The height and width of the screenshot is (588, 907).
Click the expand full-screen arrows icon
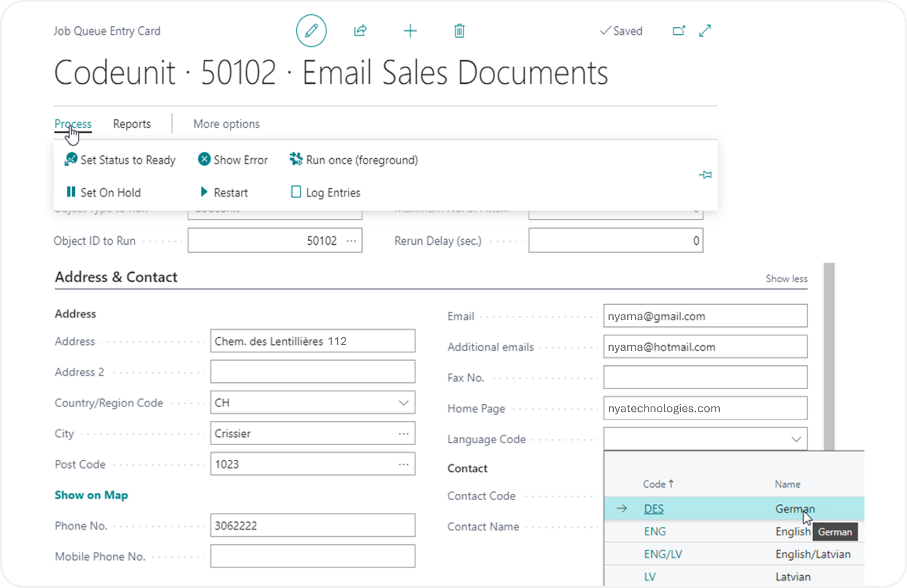[705, 31]
